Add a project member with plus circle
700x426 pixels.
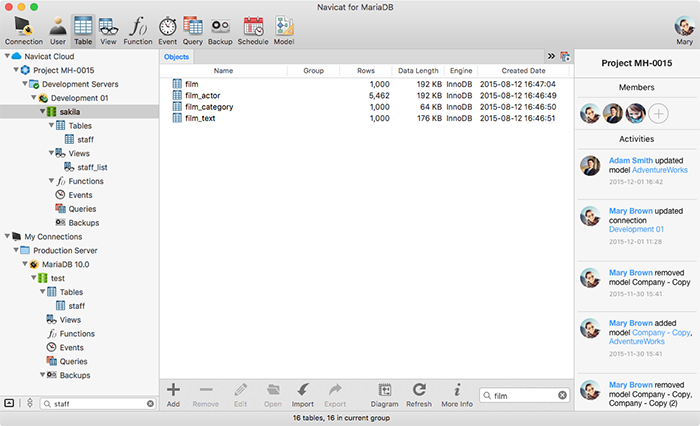[658, 113]
